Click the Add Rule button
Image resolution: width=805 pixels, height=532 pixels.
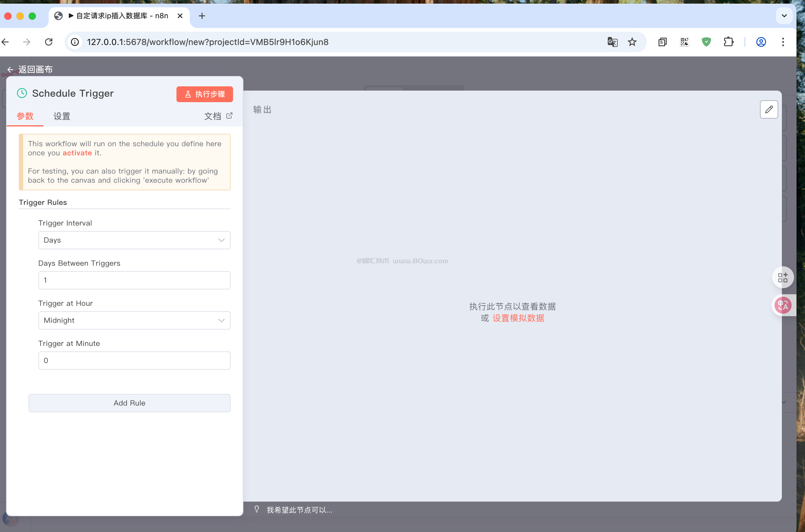pyautogui.click(x=129, y=403)
